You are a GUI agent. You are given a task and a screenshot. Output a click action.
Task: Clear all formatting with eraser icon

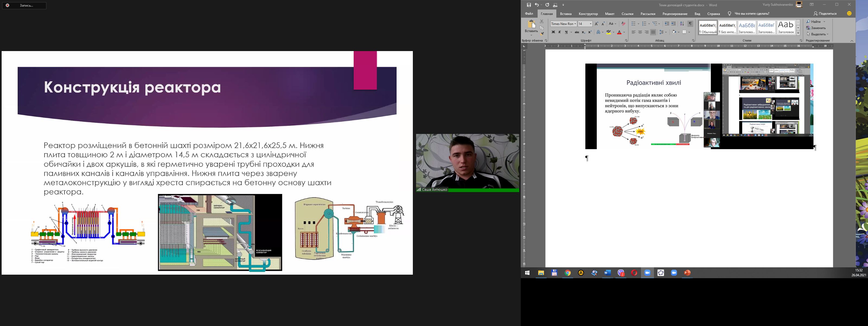click(623, 24)
